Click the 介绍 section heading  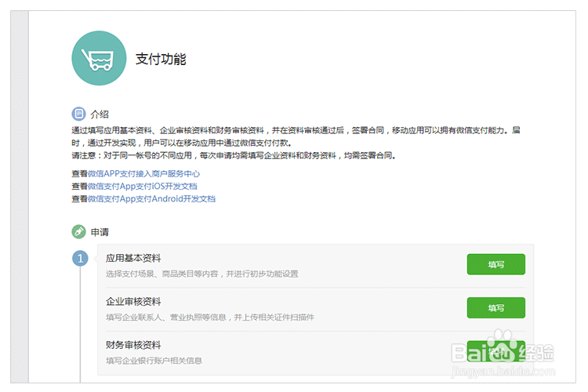[x=100, y=114]
